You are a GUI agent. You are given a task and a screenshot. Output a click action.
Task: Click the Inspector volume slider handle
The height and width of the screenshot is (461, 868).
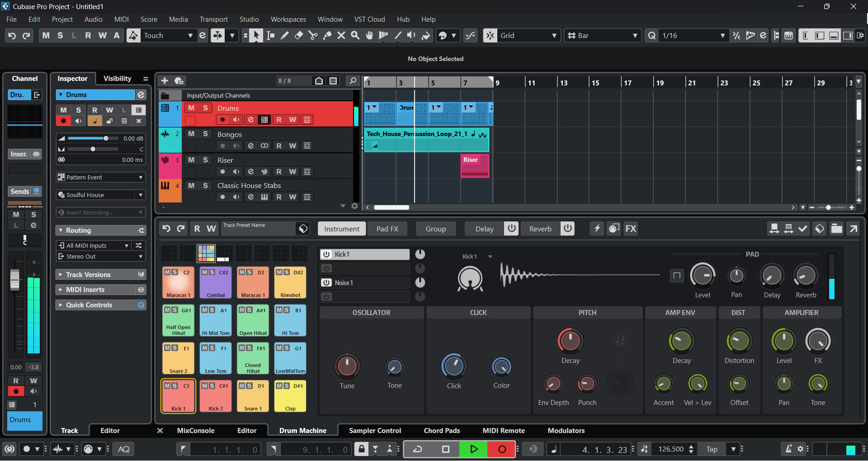point(106,138)
